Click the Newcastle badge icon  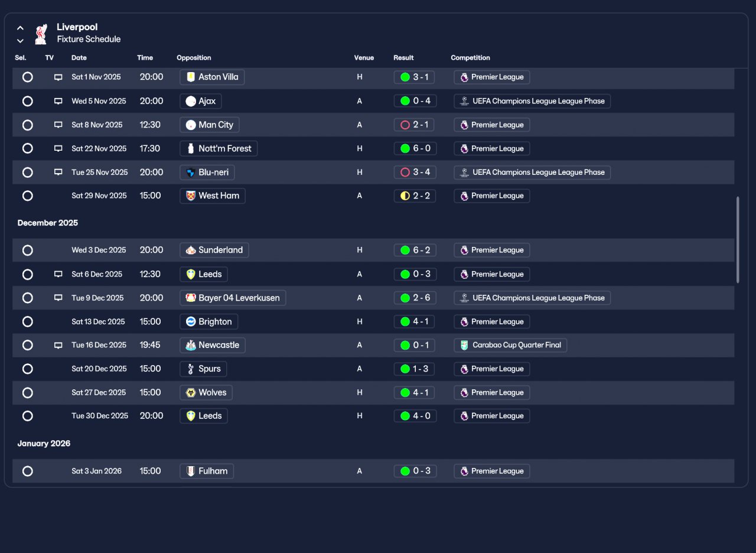190,345
